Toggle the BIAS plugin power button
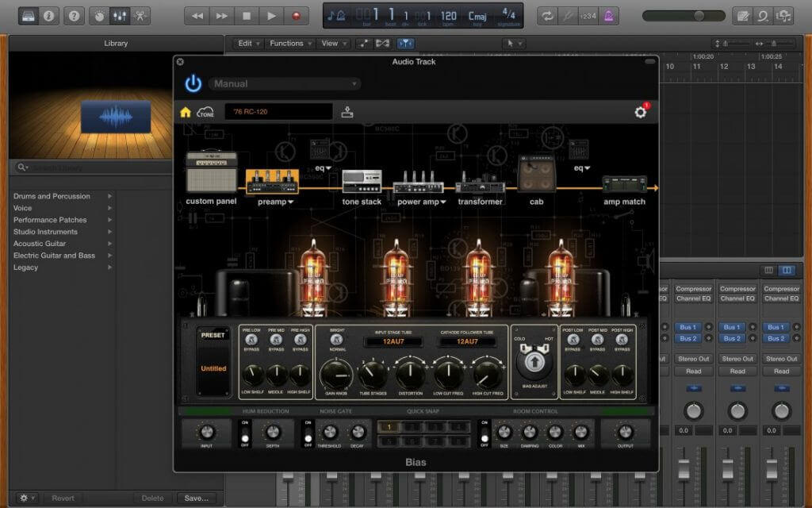The image size is (812, 508). point(193,83)
